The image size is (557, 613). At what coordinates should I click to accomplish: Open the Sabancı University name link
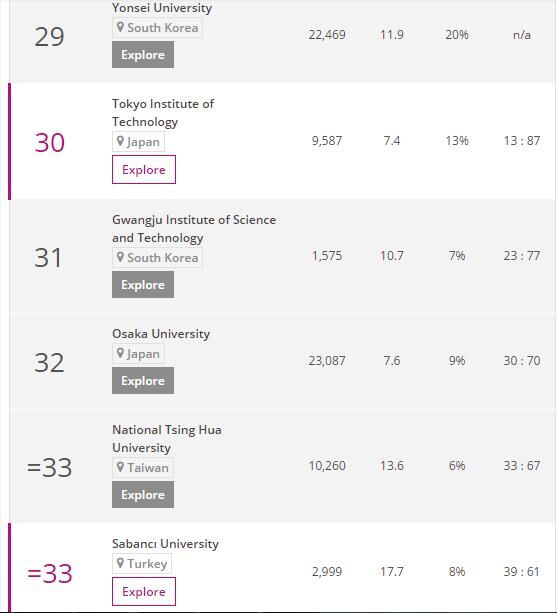point(165,544)
